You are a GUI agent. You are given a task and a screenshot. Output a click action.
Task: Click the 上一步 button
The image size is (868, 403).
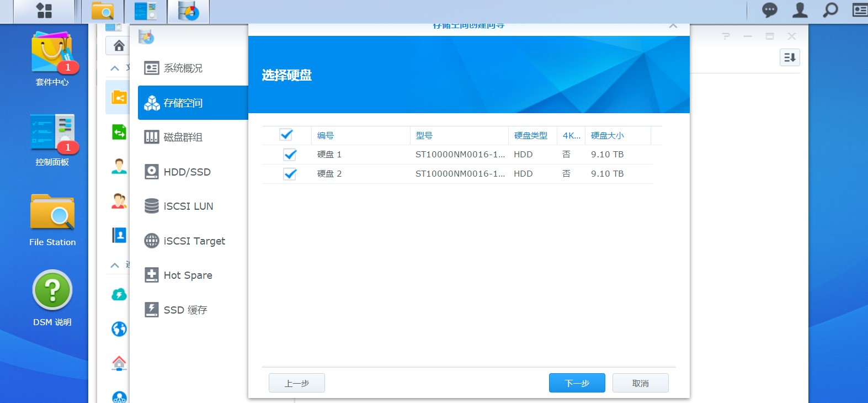(297, 383)
